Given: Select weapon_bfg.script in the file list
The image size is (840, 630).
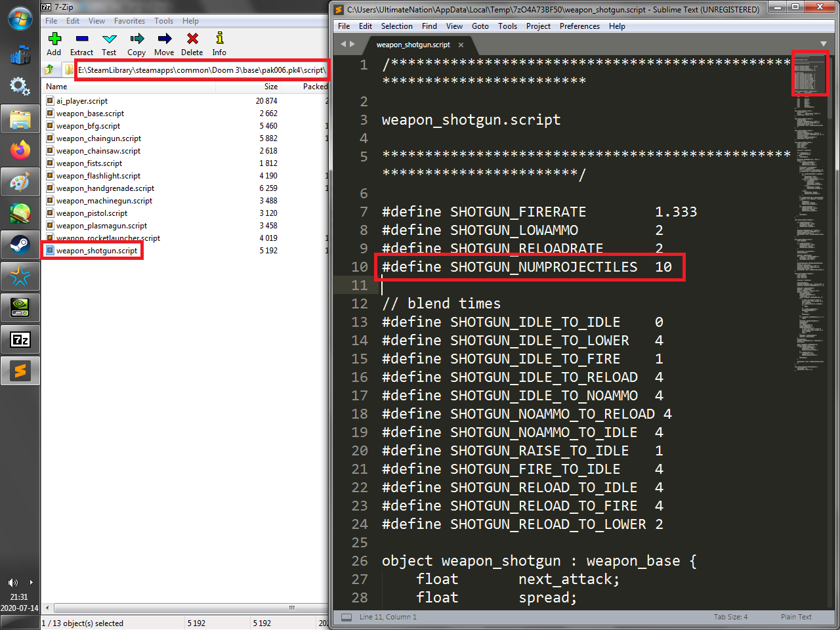Looking at the screenshot, I should coord(88,126).
